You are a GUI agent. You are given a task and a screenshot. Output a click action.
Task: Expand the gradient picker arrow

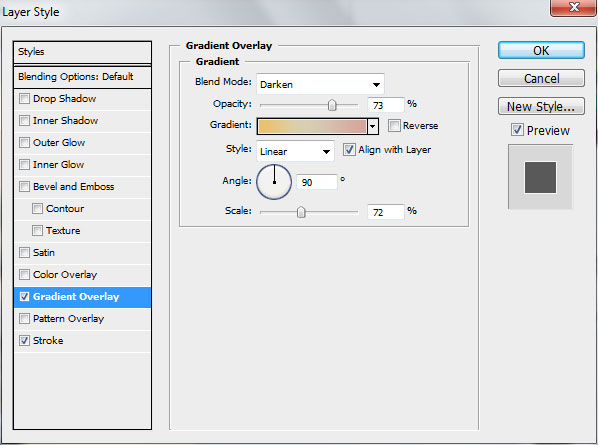[373, 126]
